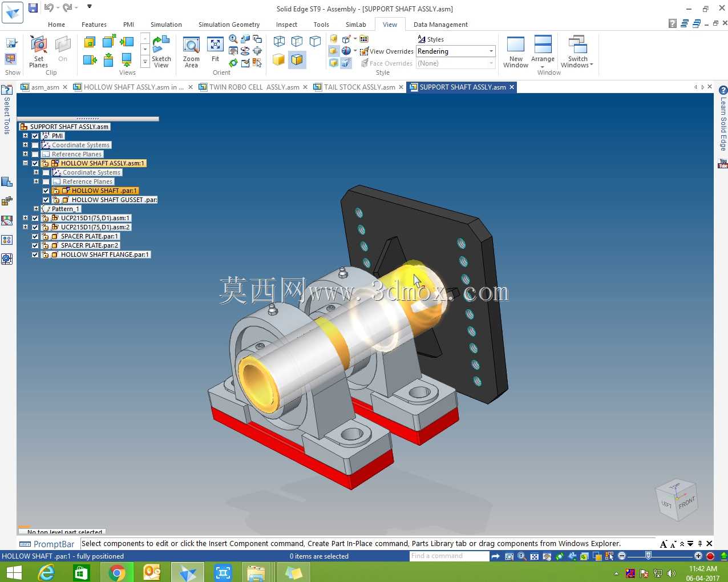
Task: Switch to the Data Management tab
Action: (440, 25)
